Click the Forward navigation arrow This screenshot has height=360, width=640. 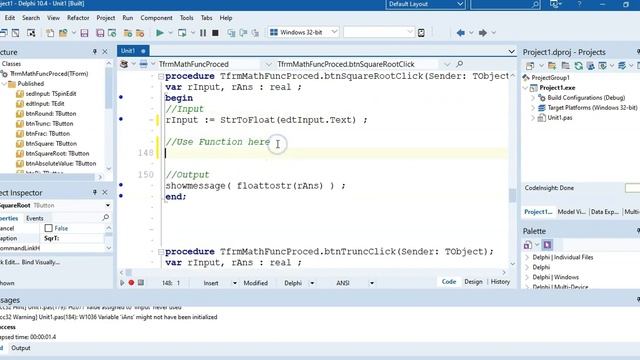pos(482,33)
